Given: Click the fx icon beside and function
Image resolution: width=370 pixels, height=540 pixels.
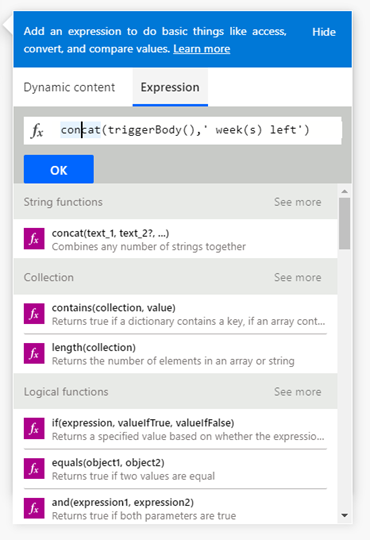Looking at the screenshot, I should [x=34, y=508].
